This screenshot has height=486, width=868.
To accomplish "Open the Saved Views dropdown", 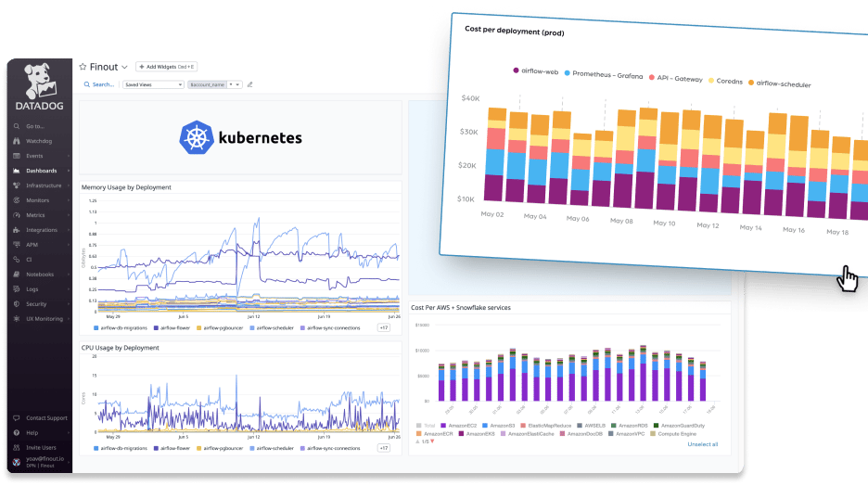I will 153,84.
